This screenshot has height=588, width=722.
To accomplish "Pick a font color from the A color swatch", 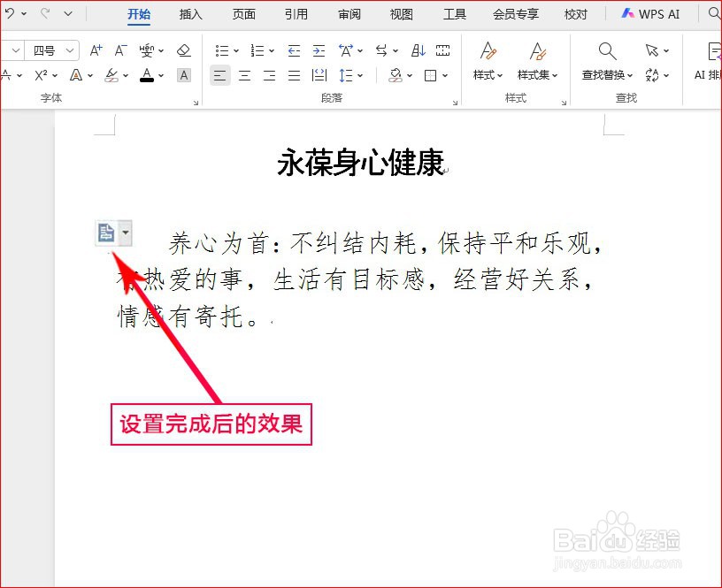I will [x=148, y=76].
